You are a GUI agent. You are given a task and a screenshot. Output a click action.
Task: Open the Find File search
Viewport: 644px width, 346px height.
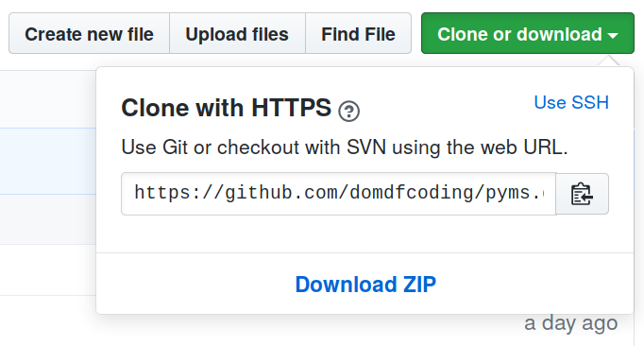pos(358,33)
